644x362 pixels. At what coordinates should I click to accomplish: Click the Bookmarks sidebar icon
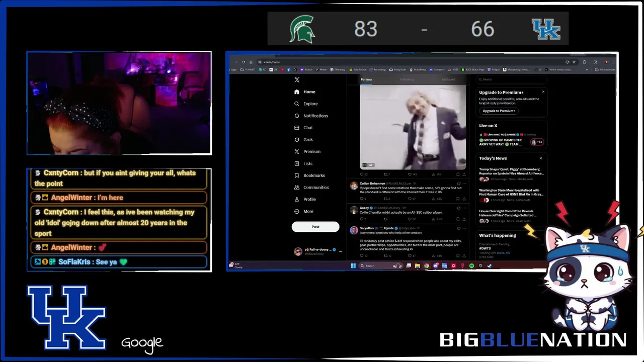[x=297, y=175]
